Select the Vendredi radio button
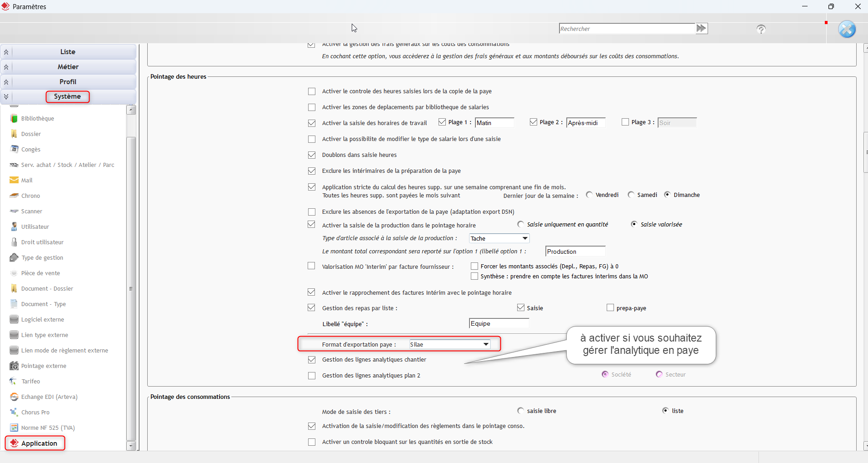Image resolution: width=868 pixels, height=463 pixels. [x=589, y=195]
